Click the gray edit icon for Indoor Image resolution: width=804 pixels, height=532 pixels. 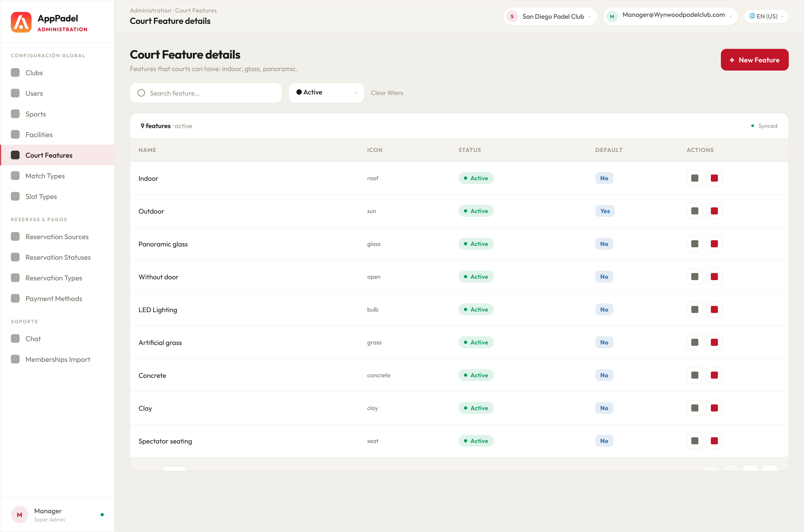click(695, 178)
